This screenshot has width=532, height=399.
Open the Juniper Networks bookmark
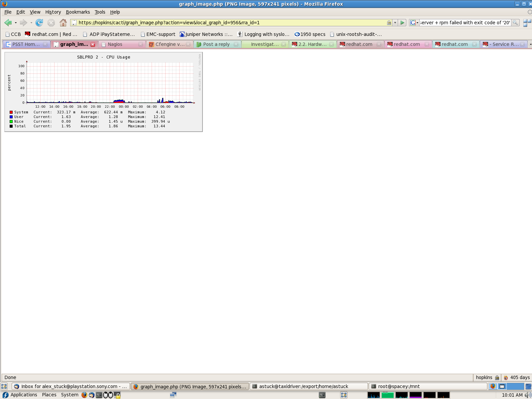(x=206, y=34)
